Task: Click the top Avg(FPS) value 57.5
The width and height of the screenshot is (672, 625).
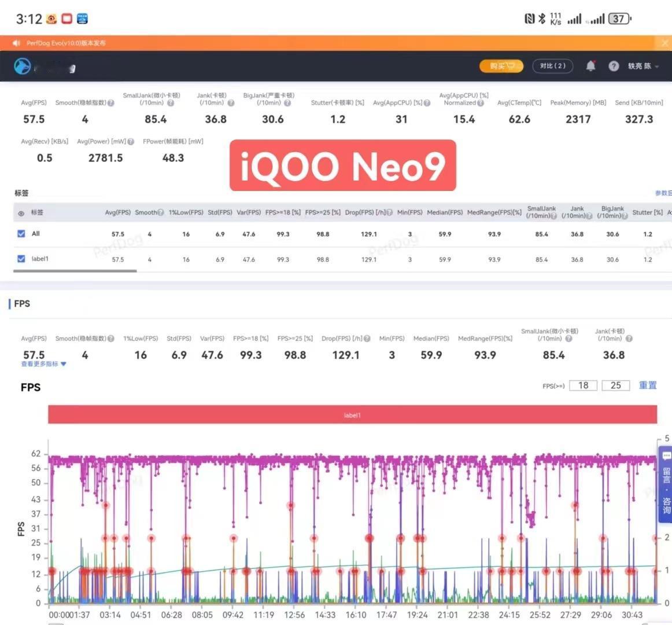Action: point(34,119)
